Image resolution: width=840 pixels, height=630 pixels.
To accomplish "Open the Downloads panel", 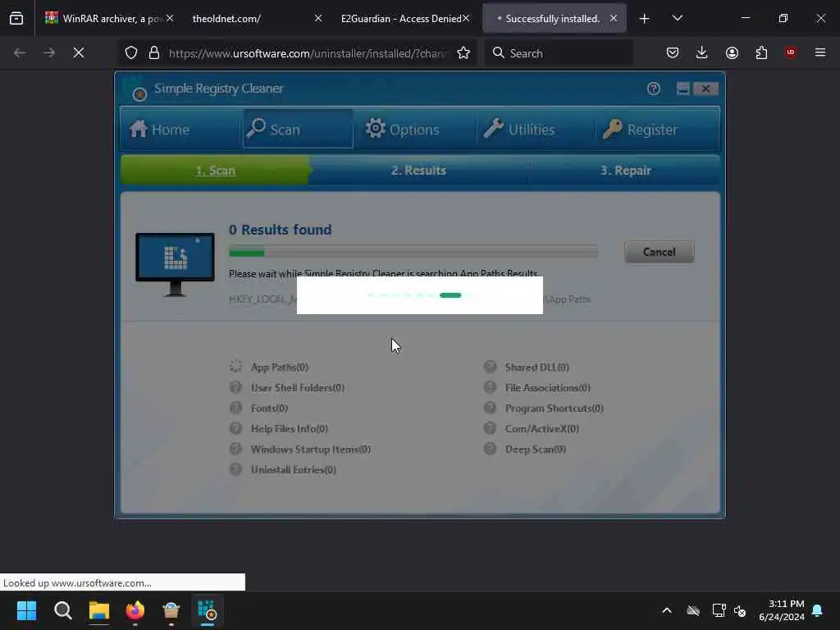I will 702,52.
